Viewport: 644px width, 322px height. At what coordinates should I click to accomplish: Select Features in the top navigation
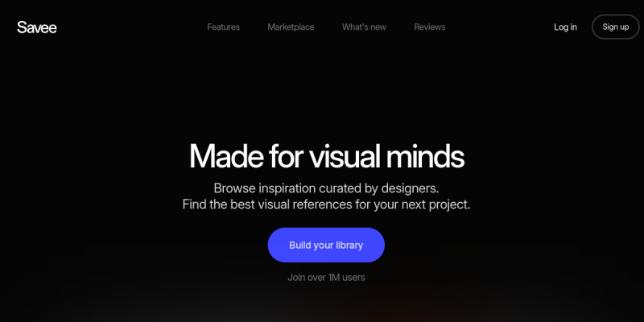[x=224, y=27]
